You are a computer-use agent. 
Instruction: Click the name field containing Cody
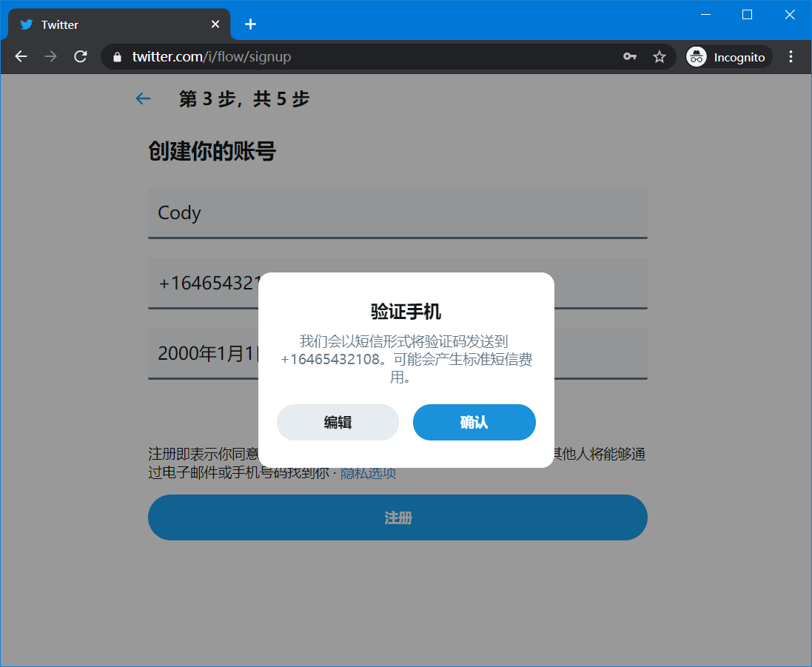(397, 213)
